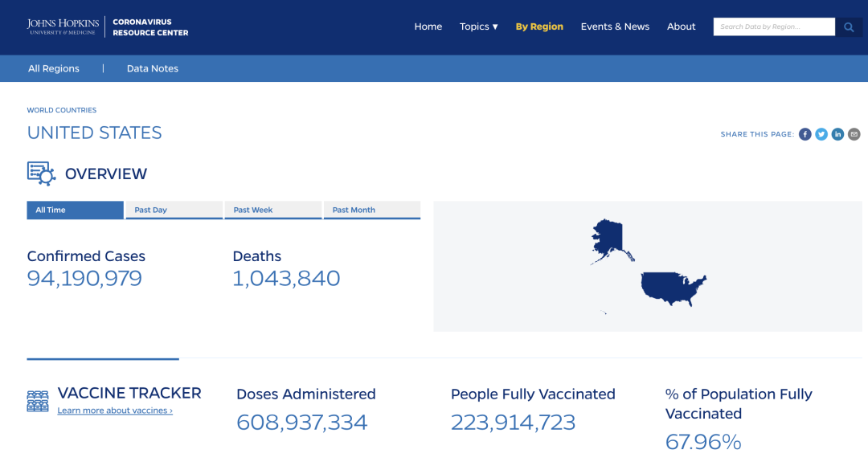Select By Region in navigation
The height and width of the screenshot is (470, 868).
point(539,27)
